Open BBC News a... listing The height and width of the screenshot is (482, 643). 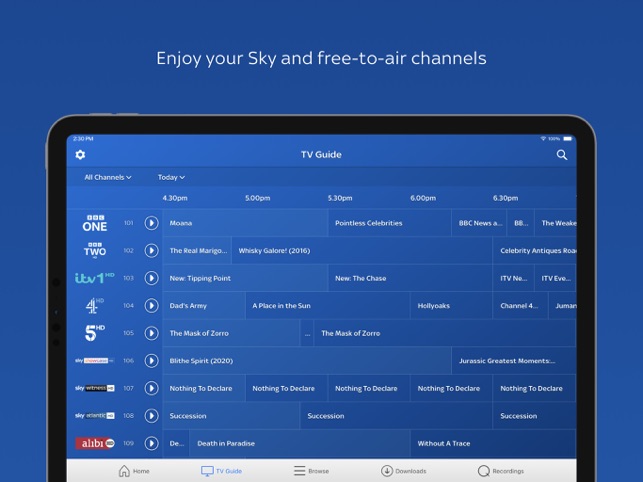[479, 223]
